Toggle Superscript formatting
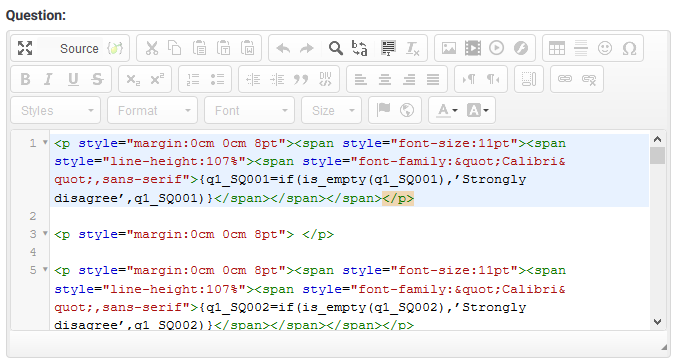This screenshot has width=677, height=364. (x=157, y=79)
